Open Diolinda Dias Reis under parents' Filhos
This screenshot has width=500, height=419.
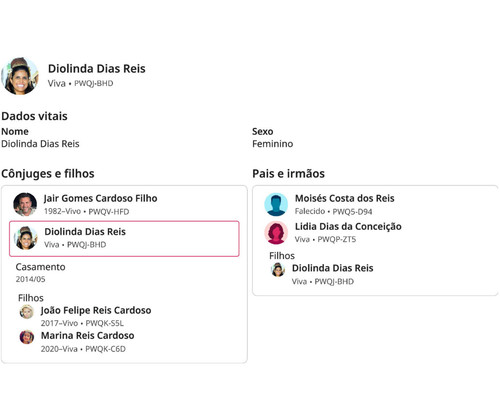tap(333, 268)
